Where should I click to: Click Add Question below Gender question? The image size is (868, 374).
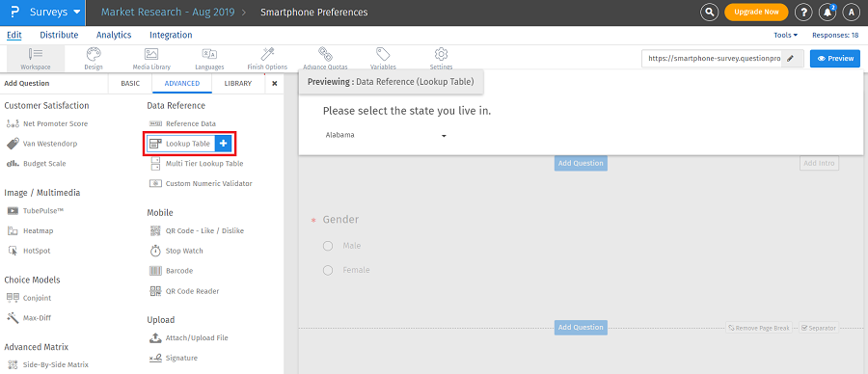(581, 328)
